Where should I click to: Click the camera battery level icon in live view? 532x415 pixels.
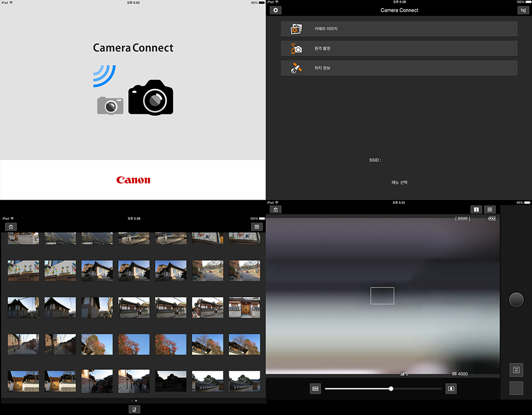coord(492,219)
